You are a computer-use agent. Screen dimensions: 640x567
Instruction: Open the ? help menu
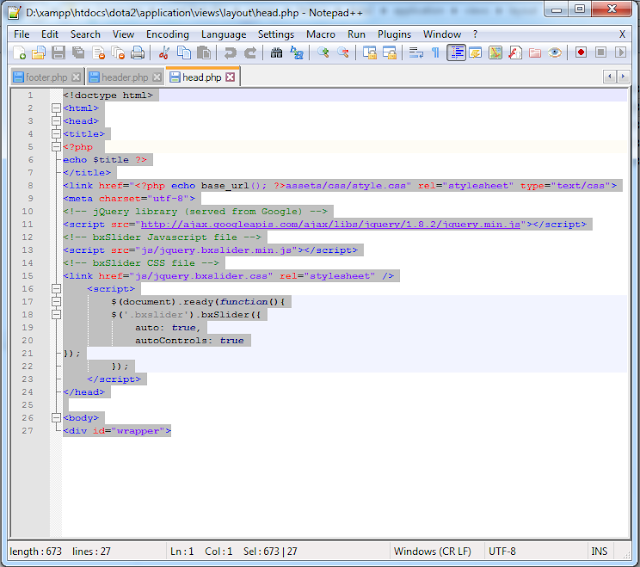[475, 34]
